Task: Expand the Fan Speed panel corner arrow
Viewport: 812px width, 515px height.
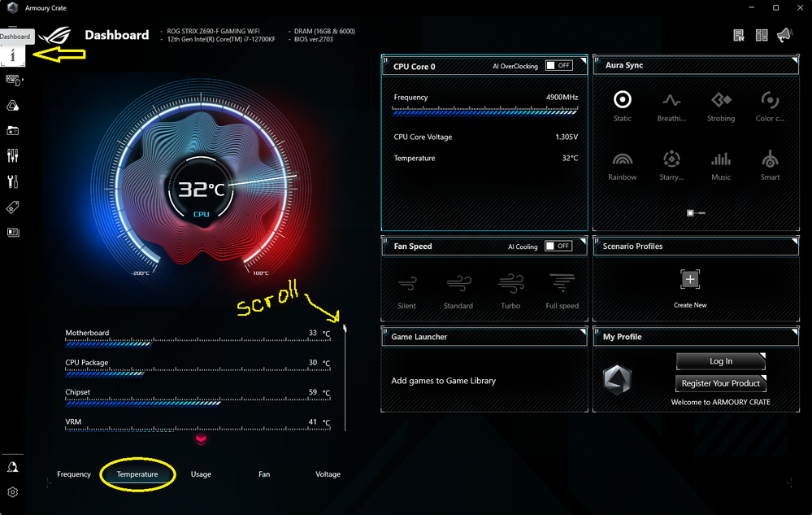Action: 583,241
